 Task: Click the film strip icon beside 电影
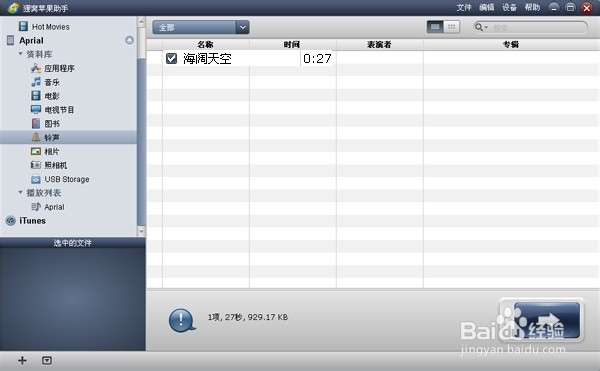pos(36,96)
